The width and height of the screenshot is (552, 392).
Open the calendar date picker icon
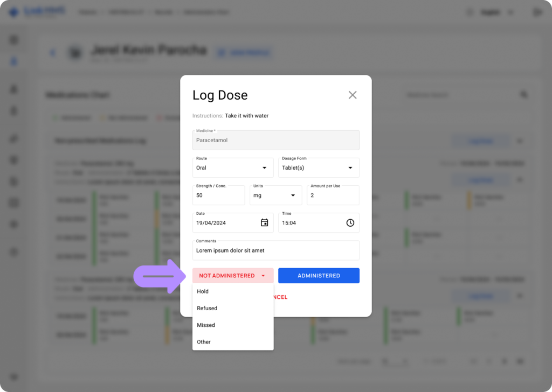pos(264,223)
